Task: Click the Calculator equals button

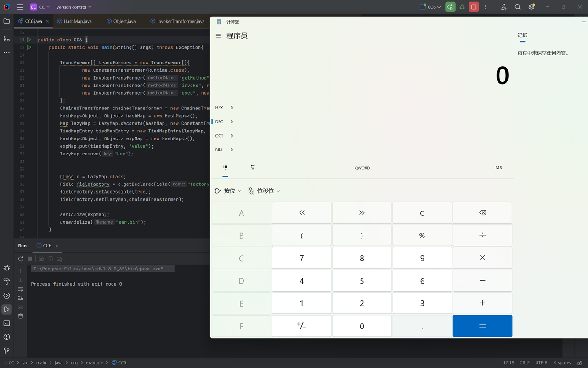Action: pos(482,326)
